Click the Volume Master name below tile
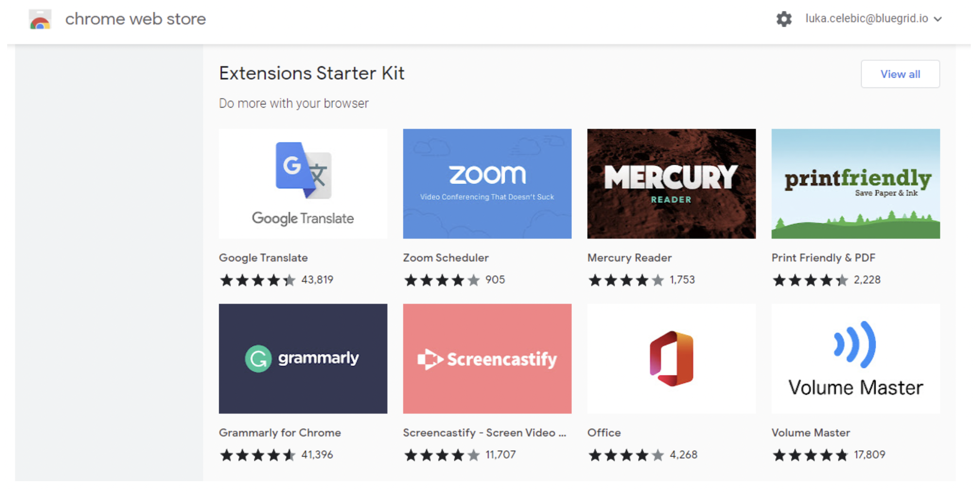The height and width of the screenshot is (494, 980). pos(810,433)
